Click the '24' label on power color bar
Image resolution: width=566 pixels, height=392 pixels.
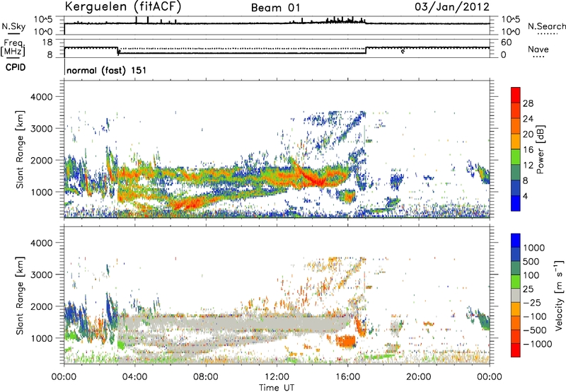point(528,119)
